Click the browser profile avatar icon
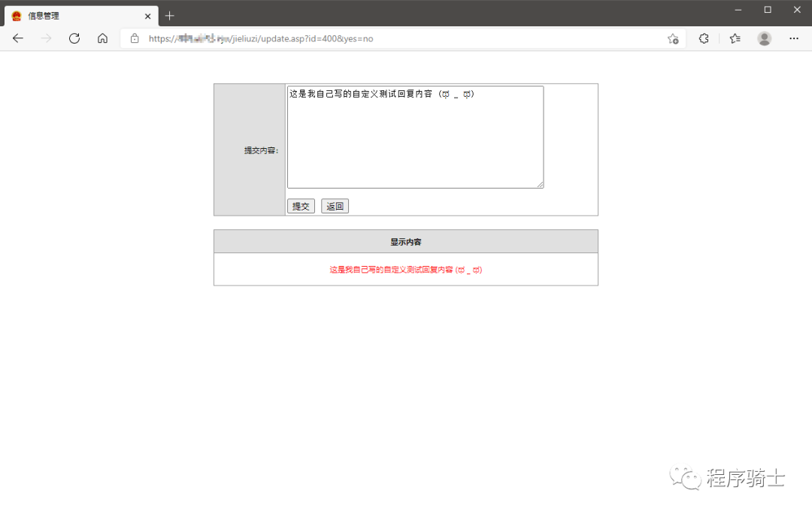Screen dimensions: 812x514 click(764, 38)
